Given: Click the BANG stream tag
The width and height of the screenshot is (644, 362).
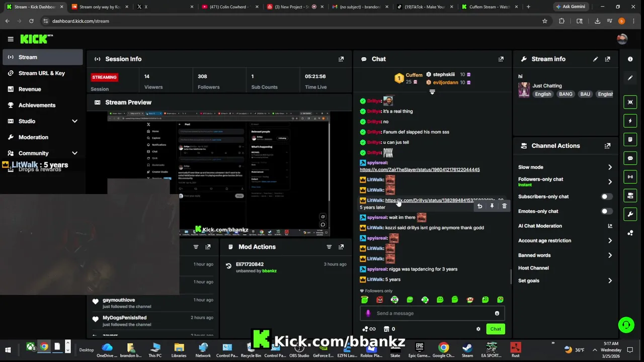Looking at the screenshot, I should pos(566,94).
